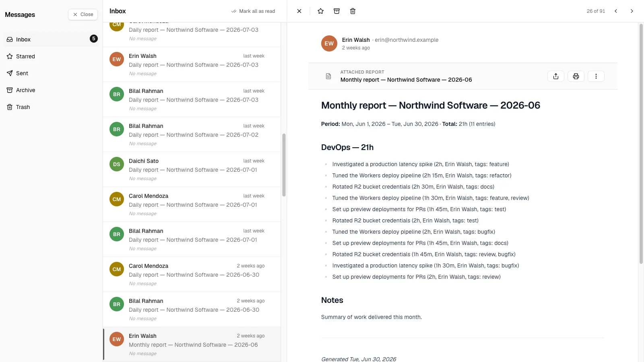The height and width of the screenshot is (362, 644).
Task: Open the Inbox folder
Action: [x=52, y=39]
